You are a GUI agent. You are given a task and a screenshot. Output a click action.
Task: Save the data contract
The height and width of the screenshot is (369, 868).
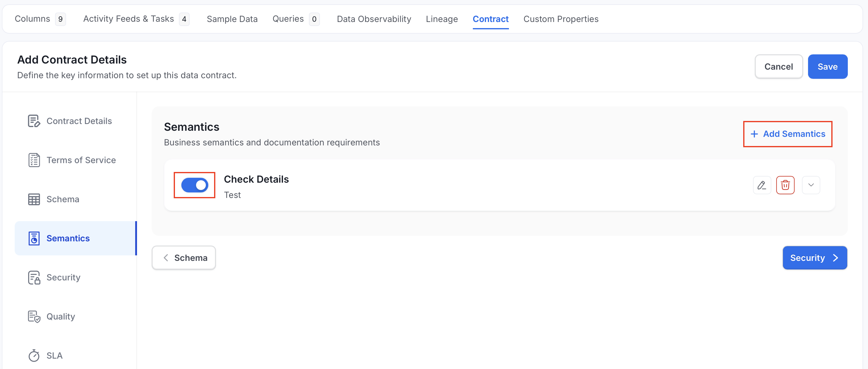click(x=827, y=67)
